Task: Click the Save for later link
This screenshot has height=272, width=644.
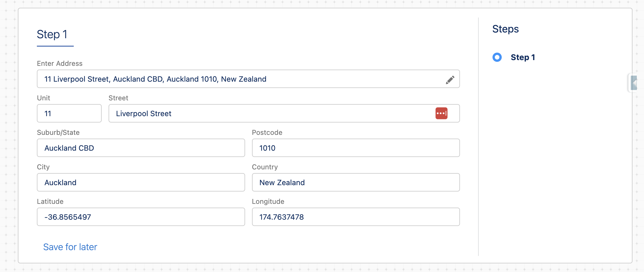Action: click(70, 247)
